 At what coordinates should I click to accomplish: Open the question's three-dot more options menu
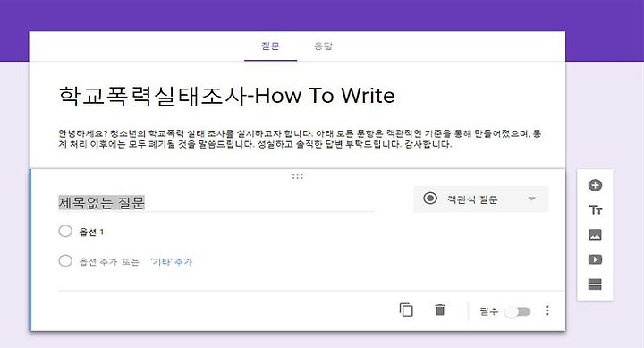[547, 310]
